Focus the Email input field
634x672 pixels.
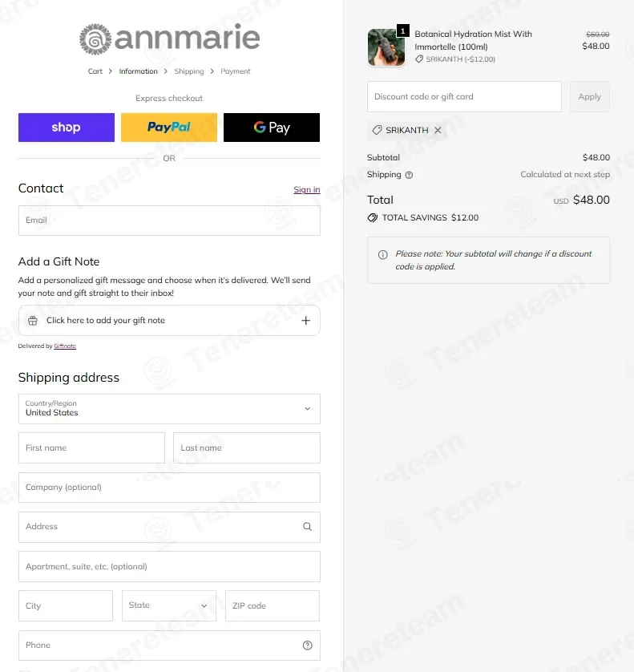pos(169,221)
